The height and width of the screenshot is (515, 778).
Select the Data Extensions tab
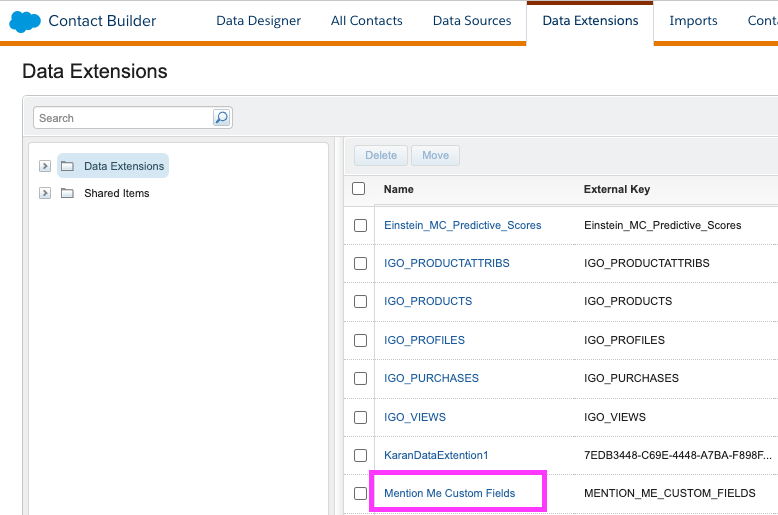[x=590, y=21]
